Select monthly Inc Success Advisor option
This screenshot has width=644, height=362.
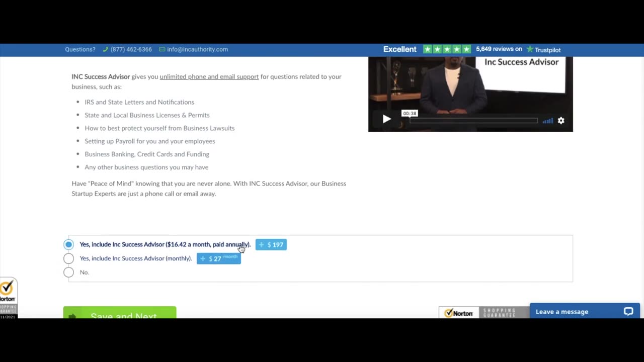[x=68, y=258]
